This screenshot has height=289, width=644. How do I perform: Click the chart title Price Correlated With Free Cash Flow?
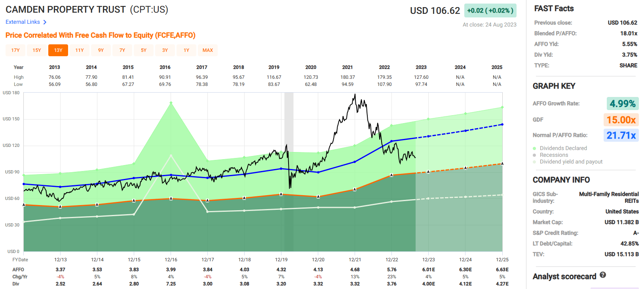[x=101, y=35]
